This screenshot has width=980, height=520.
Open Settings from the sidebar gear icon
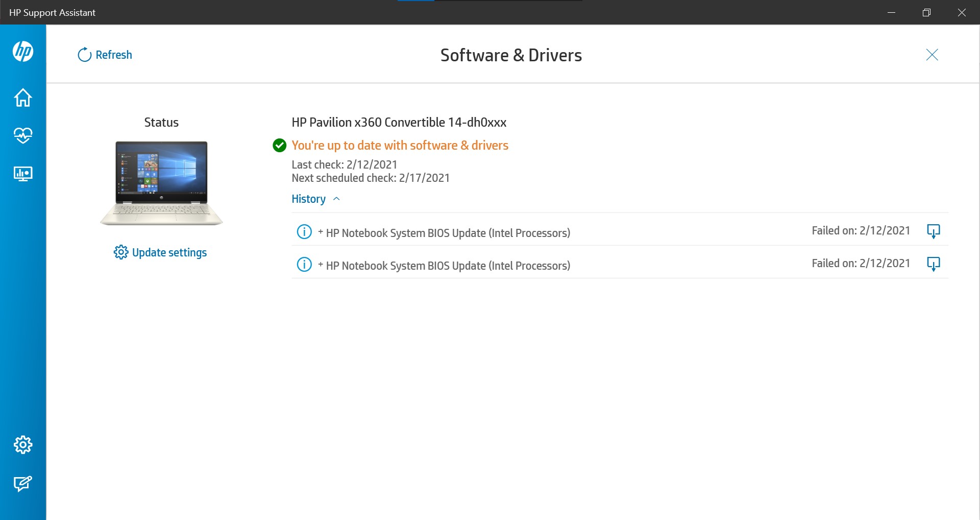[22, 444]
